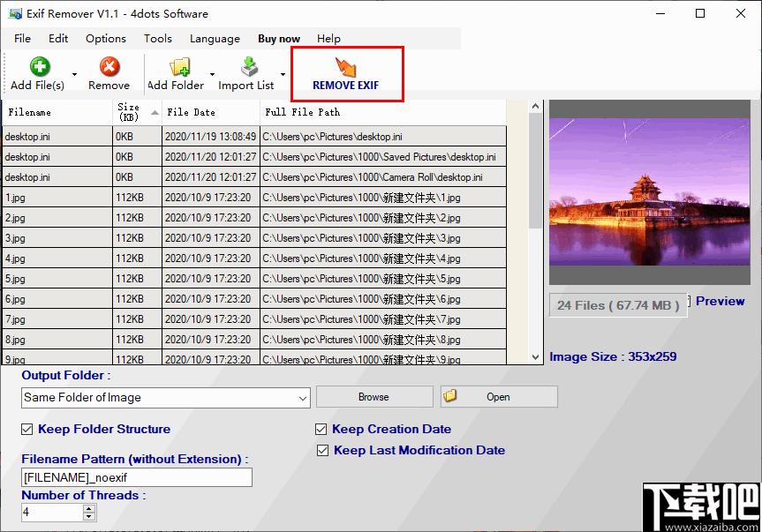The image size is (762, 532).
Task: Open the Buy now menu
Action: (279, 38)
